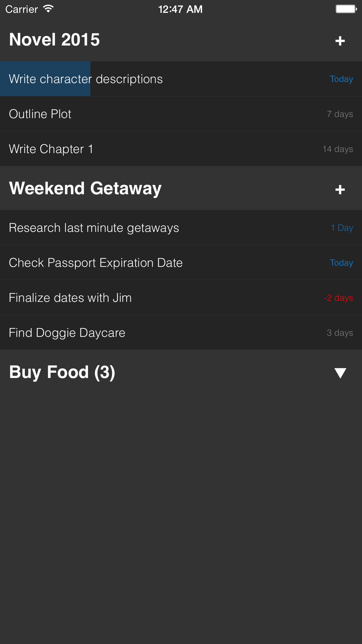The height and width of the screenshot is (644, 362).
Task: Select the Write Chapter 1 task
Action: (51, 149)
